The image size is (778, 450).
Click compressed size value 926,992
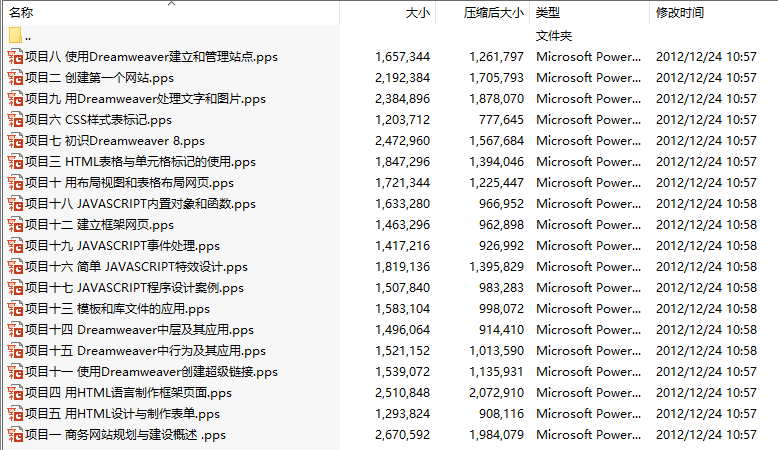(501, 246)
